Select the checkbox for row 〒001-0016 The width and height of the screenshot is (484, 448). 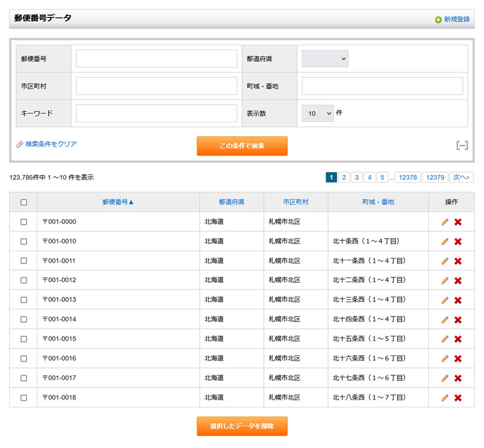point(24,358)
